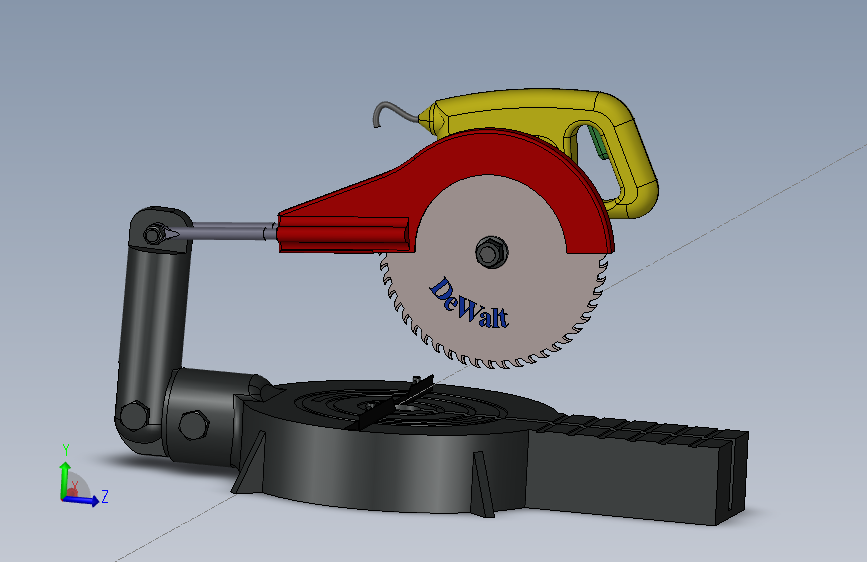Click the blue Z axis arrow of the triad
Viewport: 867px width, 562px height.
click(x=81, y=499)
